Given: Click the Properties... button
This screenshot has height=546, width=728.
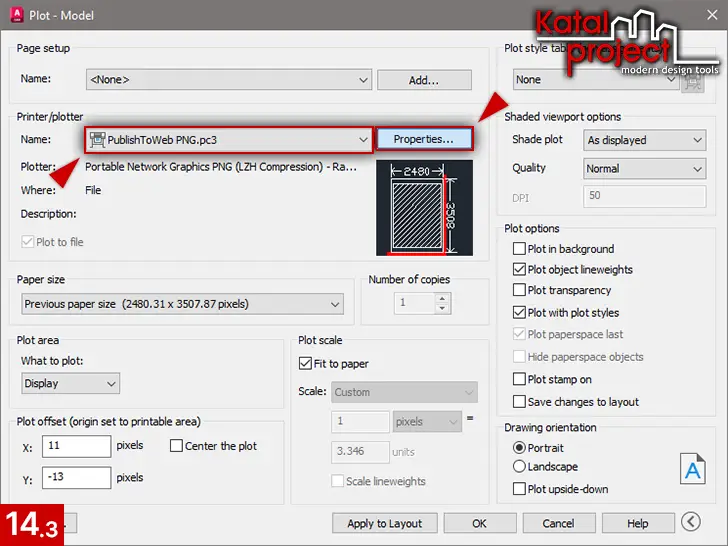Looking at the screenshot, I should pyautogui.click(x=423, y=140).
